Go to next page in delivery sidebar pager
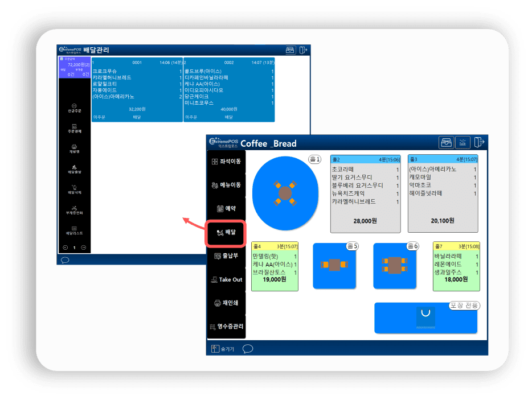 pos(84,248)
